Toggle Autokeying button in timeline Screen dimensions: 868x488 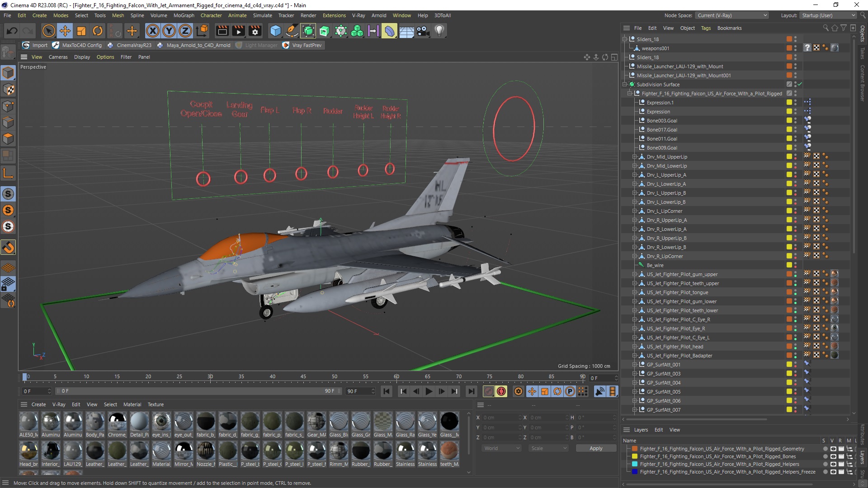click(x=501, y=391)
